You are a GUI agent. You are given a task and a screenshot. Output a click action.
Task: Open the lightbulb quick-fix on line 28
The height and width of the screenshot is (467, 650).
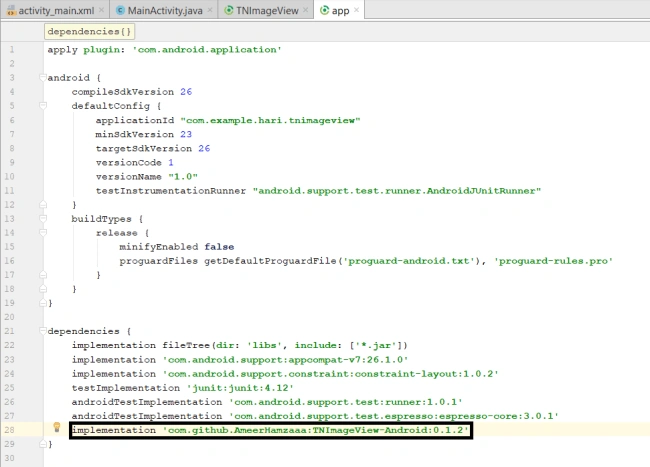tap(57, 427)
